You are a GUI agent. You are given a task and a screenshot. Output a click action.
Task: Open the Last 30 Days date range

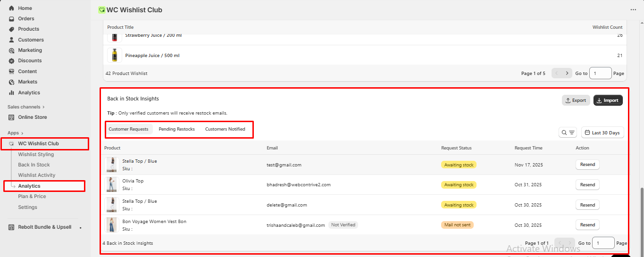coord(602,133)
